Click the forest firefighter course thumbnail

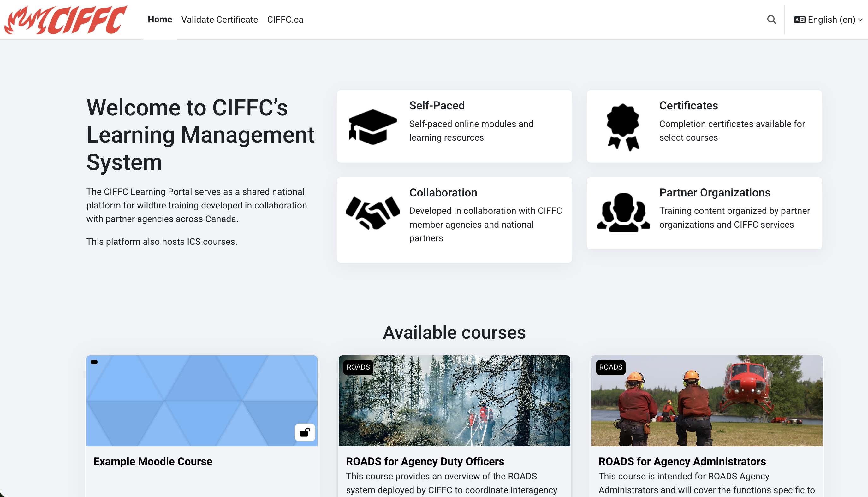454,401
